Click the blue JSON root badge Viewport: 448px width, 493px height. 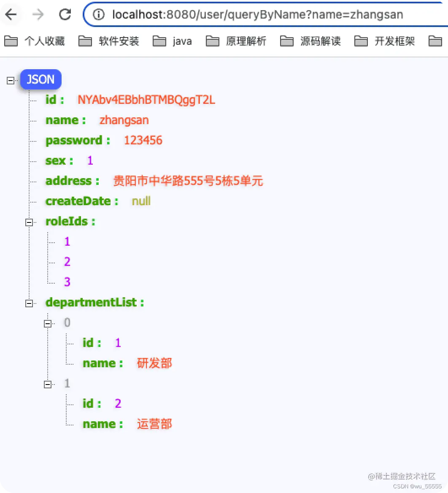40,79
